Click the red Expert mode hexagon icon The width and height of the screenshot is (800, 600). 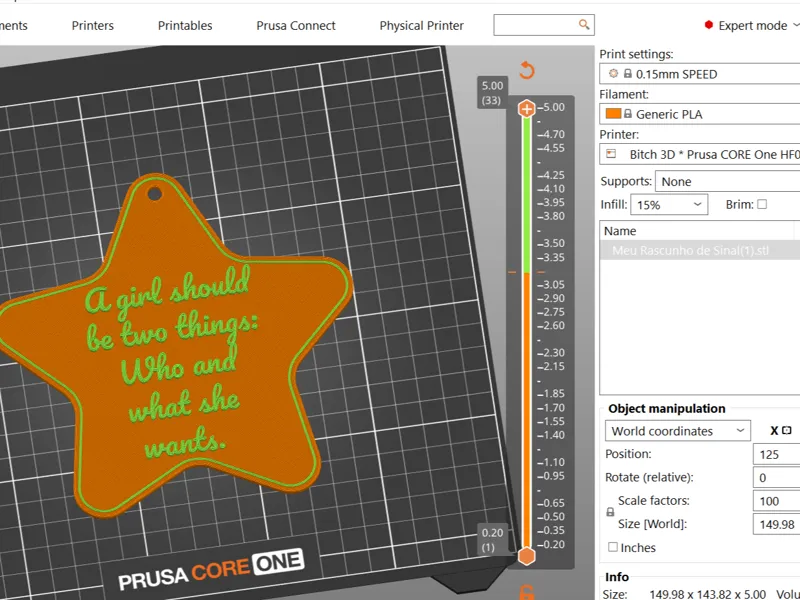click(708, 25)
